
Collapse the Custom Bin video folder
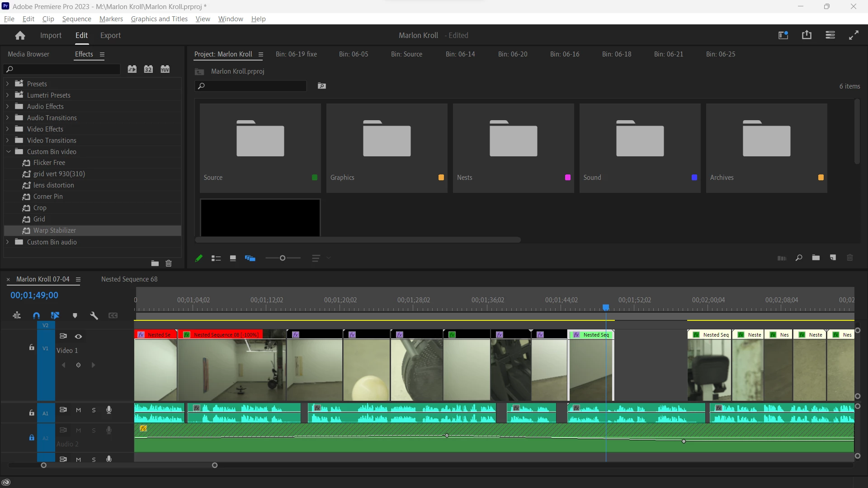pyautogui.click(x=8, y=152)
